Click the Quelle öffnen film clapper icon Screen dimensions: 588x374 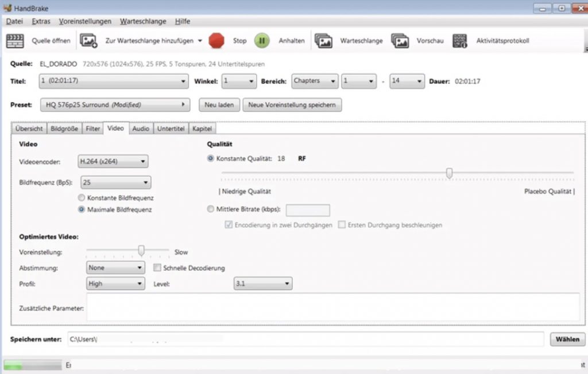click(x=14, y=41)
